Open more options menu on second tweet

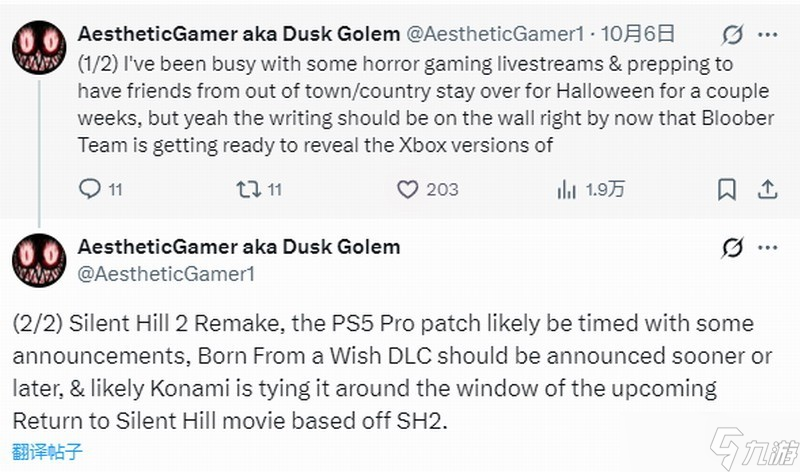770,247
